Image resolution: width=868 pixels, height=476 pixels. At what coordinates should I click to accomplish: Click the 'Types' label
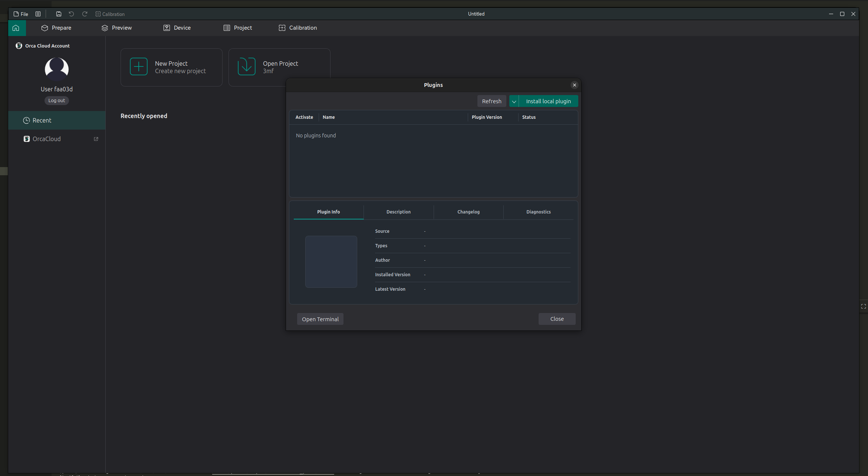[381, 246]
